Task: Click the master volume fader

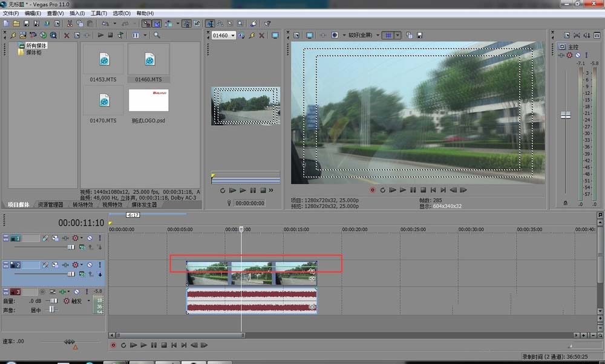Action: point(566,115)
